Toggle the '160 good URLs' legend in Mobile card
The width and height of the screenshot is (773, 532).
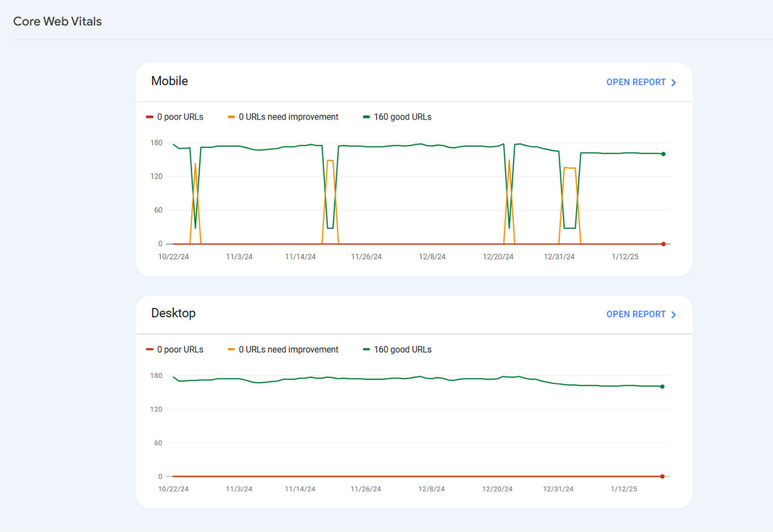pos(397,117)
